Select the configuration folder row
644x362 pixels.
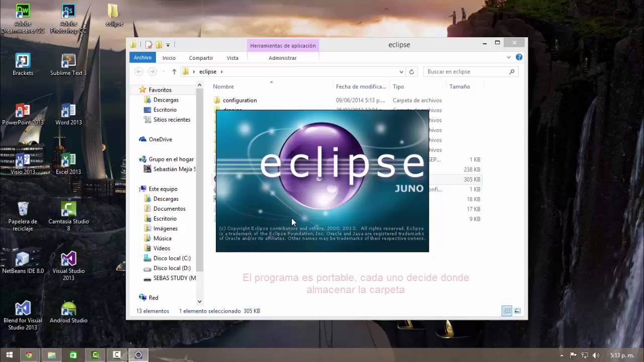[x=347, y=100]
